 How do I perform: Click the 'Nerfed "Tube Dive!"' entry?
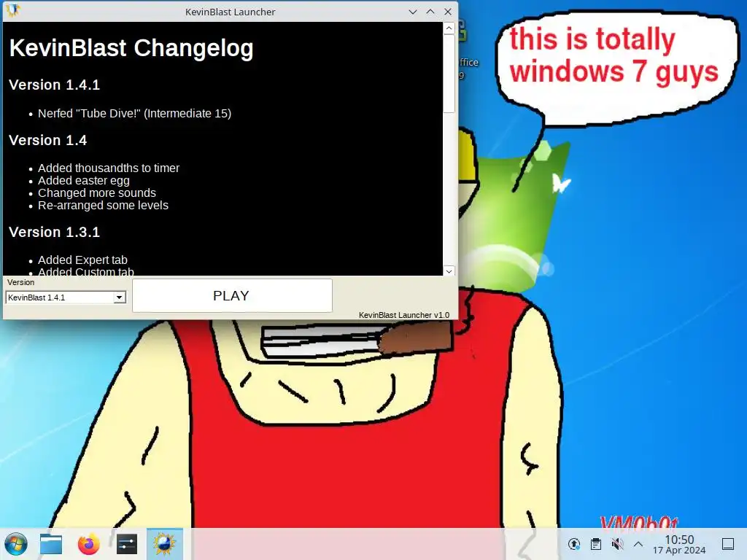click(134, 113)
